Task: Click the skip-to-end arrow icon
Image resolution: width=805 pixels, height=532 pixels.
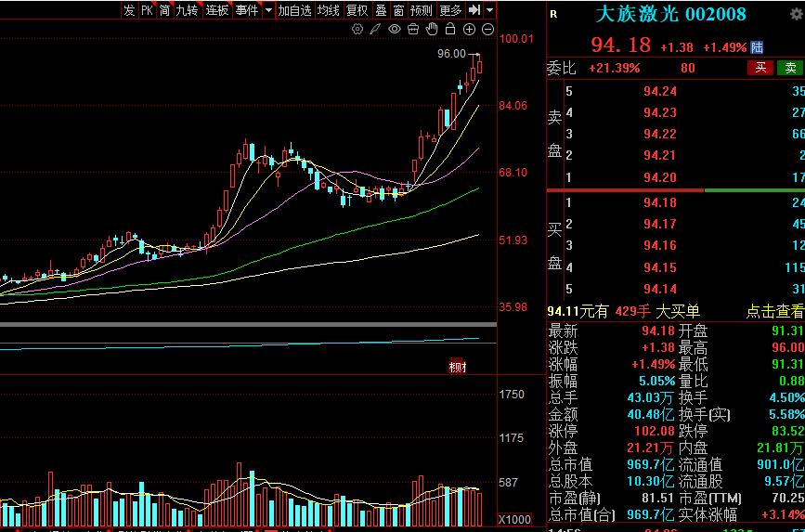Action: pyautogui.click(x=474, y=10)
